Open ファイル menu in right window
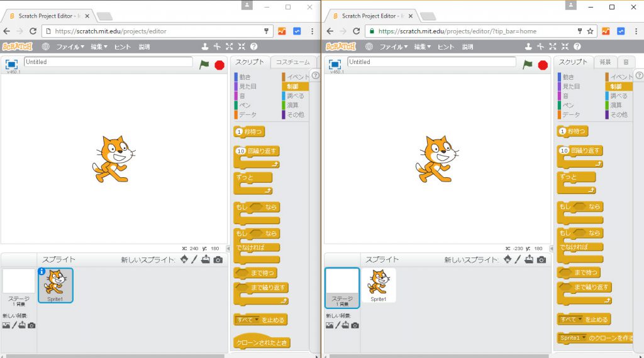The height and width of the screenshot is (358, 644). (x=394, y=46)
